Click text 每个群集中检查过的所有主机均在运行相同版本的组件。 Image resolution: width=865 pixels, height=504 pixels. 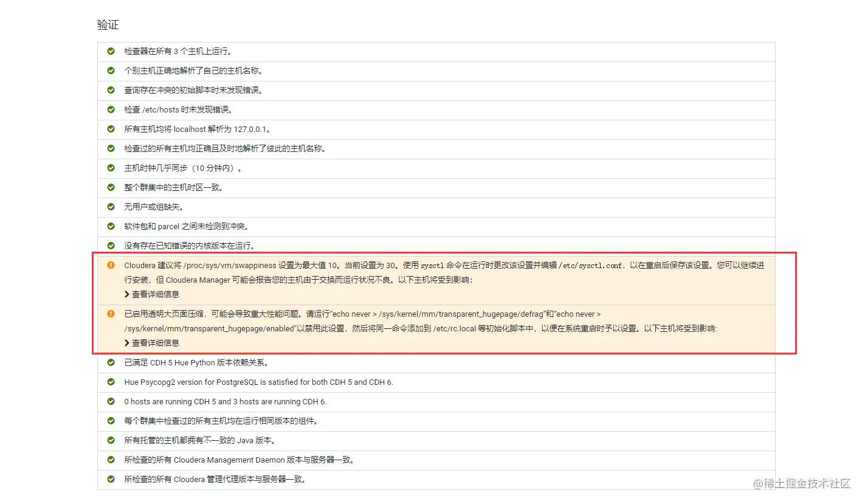tap(221, 421)
